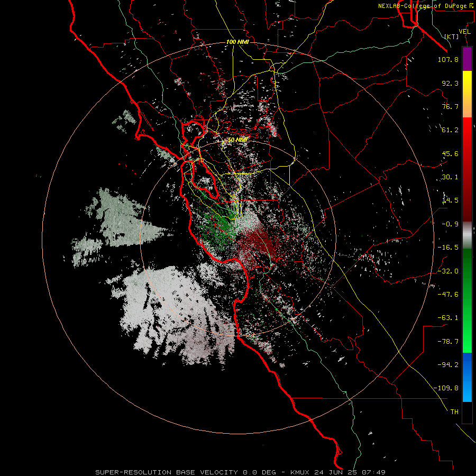Pick the purple segment of the velocity color bar

coord(467,59)
